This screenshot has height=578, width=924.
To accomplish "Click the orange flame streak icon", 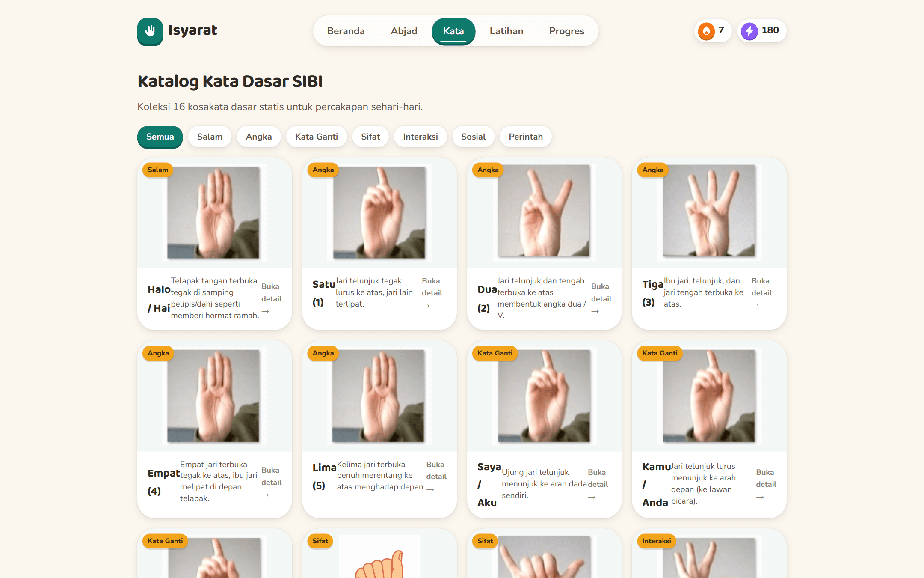I will coord(706,31).
